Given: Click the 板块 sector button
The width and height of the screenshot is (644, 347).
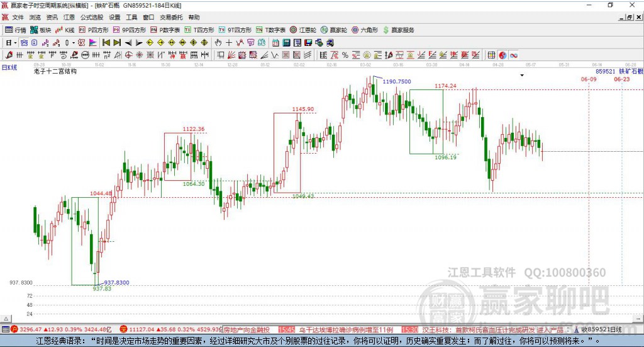Looking at the screenshot, I should click(x=41, y=30).
